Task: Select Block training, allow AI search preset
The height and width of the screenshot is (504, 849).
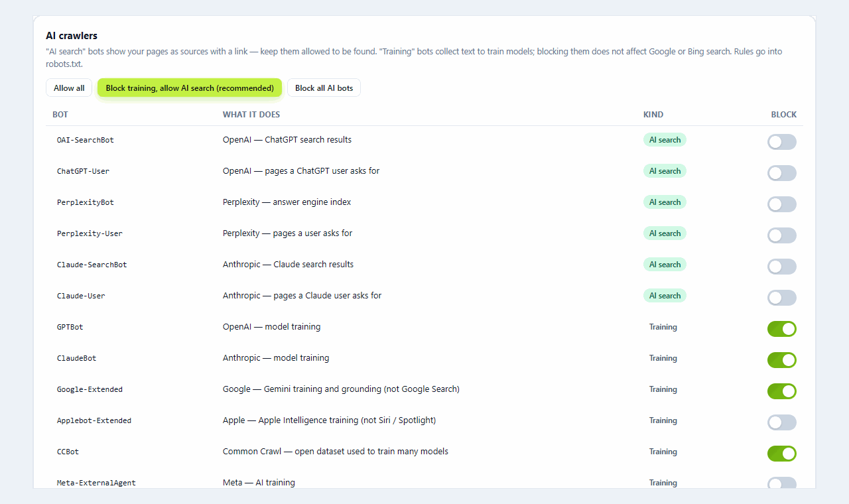Action: (x=190, y=88)
